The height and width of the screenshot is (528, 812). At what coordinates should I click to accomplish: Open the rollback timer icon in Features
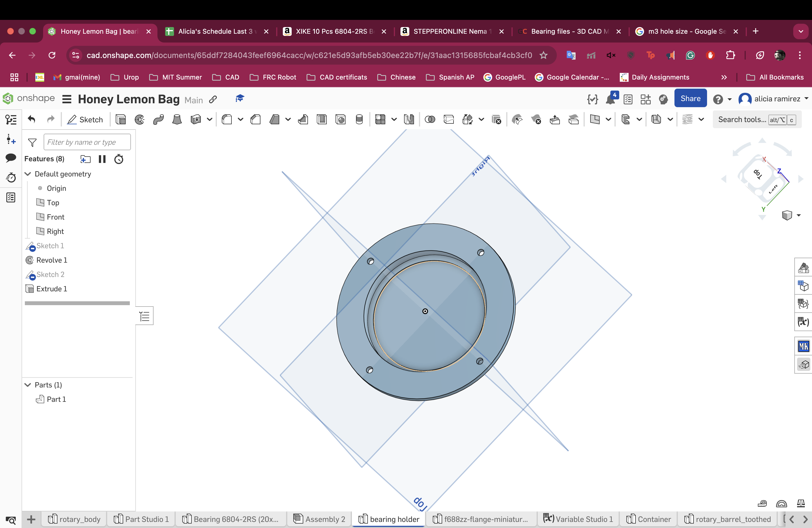[x=119, y=159]
